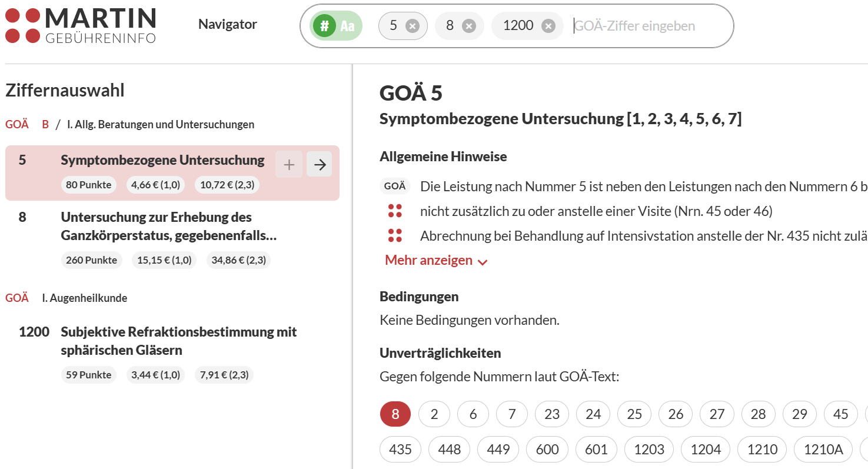This screenshot has width=868, height=469.
Task: Select GOÄ 8 Ganzkörperstatus entry
Action: 169,227
